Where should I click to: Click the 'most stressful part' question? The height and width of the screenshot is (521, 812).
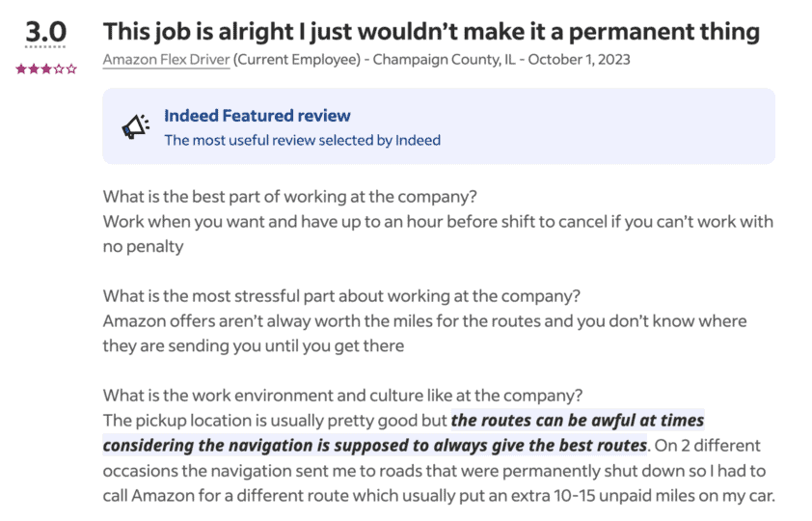[346, 295]
